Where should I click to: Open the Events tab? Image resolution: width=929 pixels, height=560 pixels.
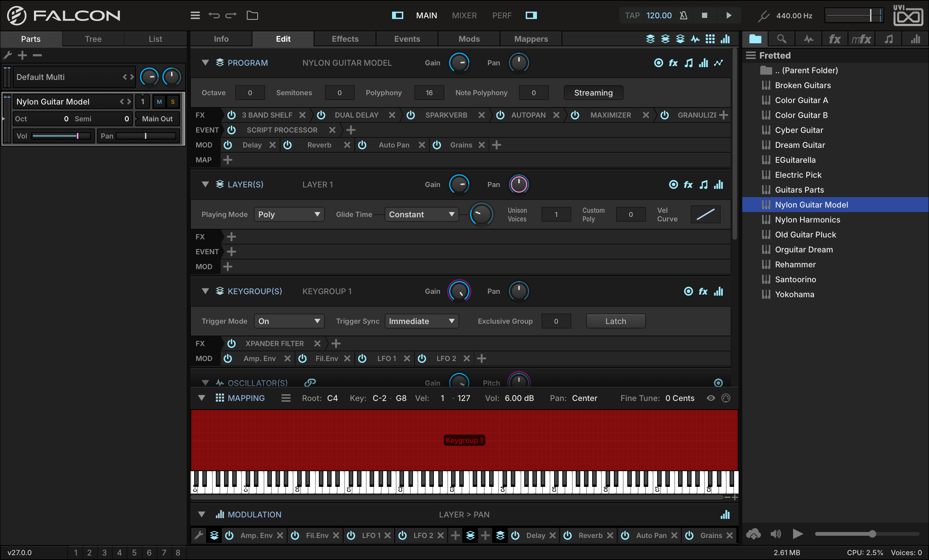pos(407,39)
